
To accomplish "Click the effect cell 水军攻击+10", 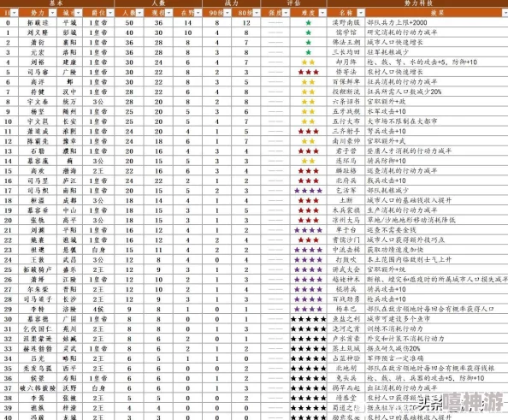I will point(437,112).
